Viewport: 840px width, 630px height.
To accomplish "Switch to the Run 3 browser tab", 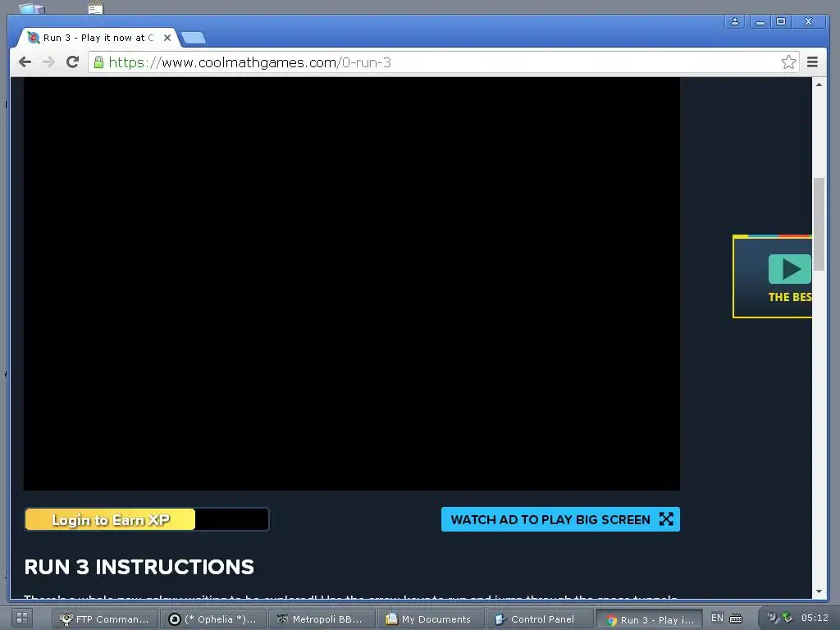I will (98, 38).
